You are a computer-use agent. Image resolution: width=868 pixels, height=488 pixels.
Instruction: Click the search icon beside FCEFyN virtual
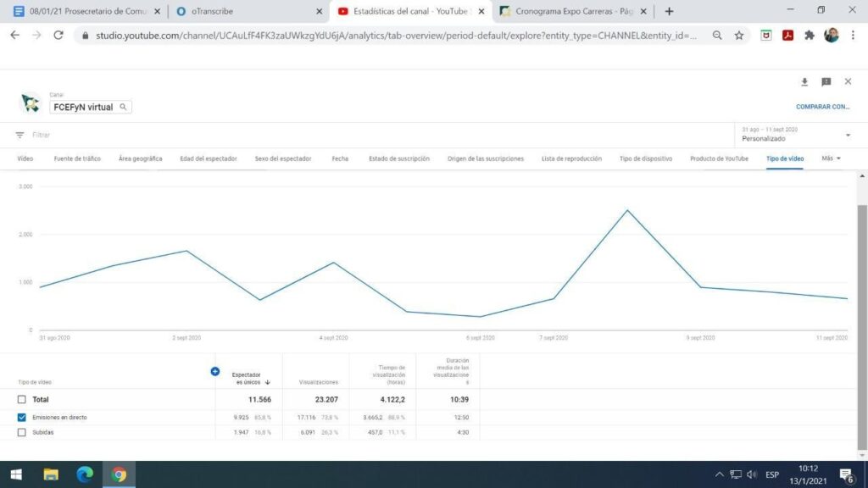(123, 108)
